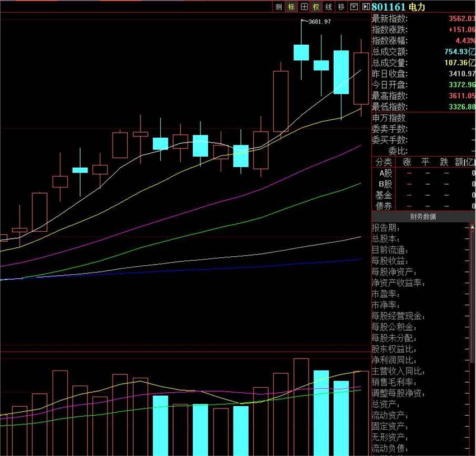The image size is (476, 456).
Task: Click the 分类 column header
Action: coord(384,162)
